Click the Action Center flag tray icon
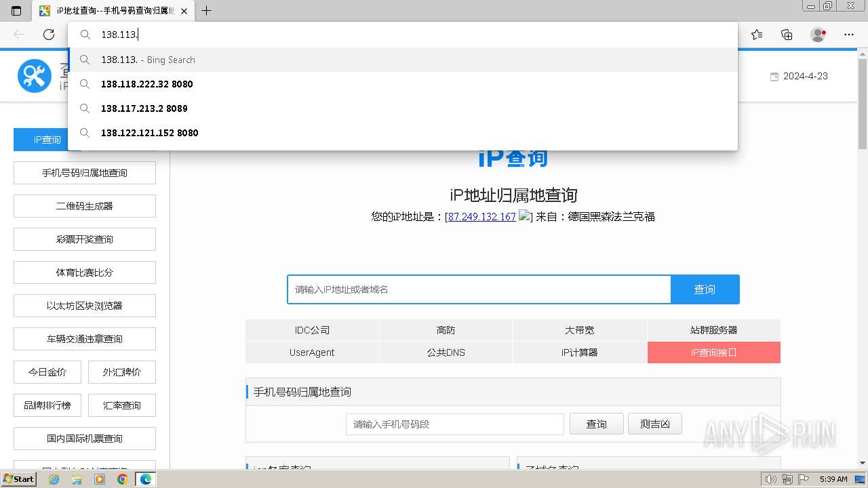The height and width of the screenshot is (488, 868). point(803,479)
